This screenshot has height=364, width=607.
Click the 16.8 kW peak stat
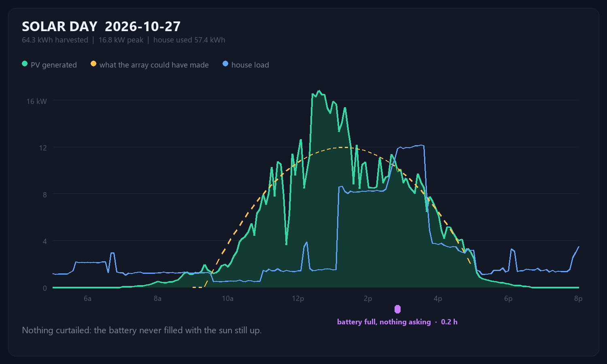121,40
